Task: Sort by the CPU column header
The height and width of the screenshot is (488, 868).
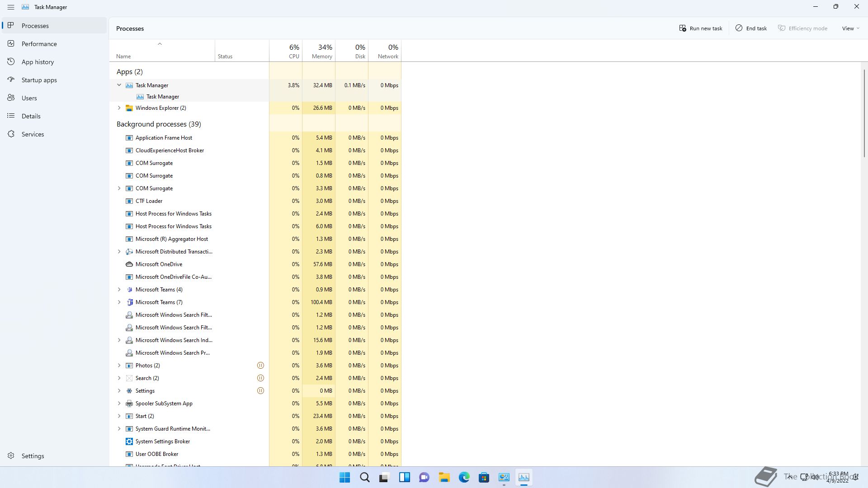Action: [x=286, y=51]
